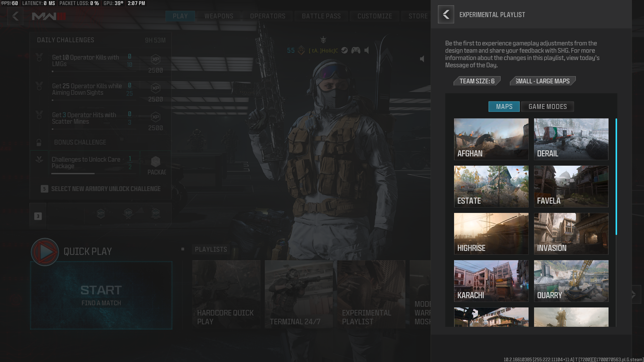Open the Weapons menu tab
This screenshot has height=362, width=644.
(219, 16)
